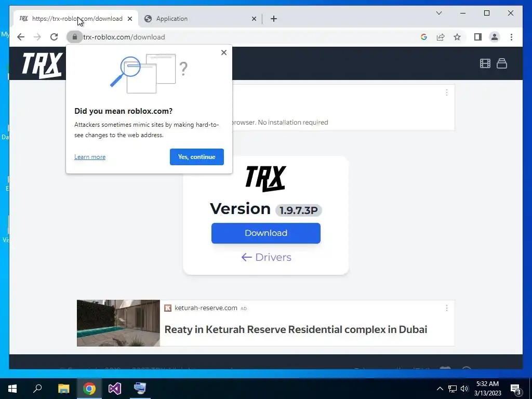Open Chrome's three-dot menu
The image size is (532, 399).
pos(511,37)
